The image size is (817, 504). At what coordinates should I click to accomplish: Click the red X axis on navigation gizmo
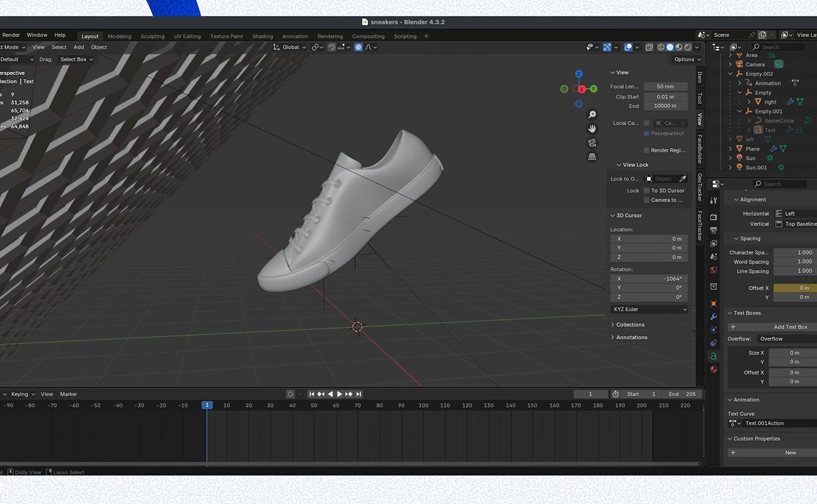[x=581, y=89]
